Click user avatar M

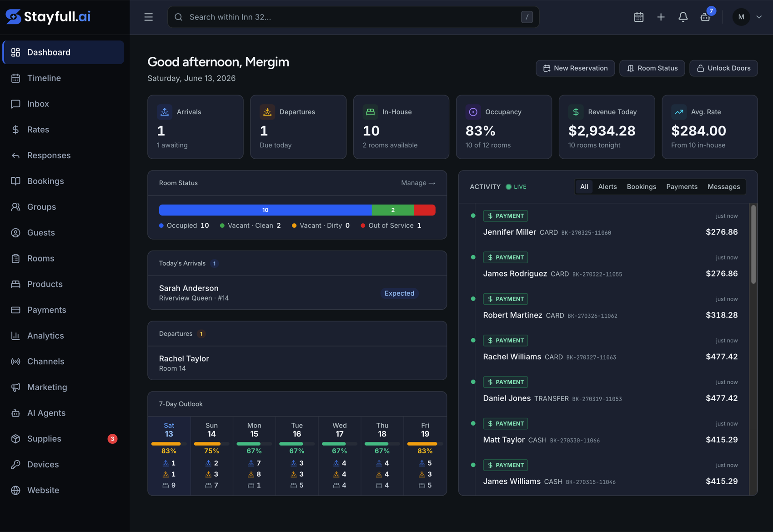point(741,17)
